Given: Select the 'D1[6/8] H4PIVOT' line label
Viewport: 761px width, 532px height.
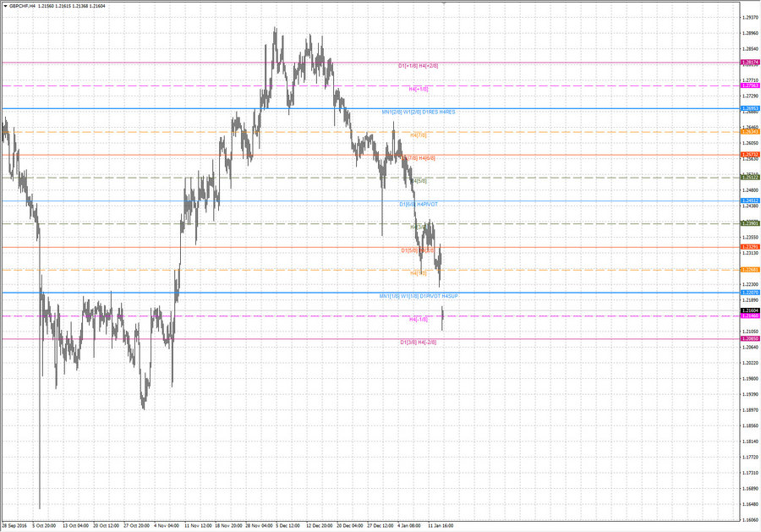Looking at the screenshot, I should click(419, 205).
